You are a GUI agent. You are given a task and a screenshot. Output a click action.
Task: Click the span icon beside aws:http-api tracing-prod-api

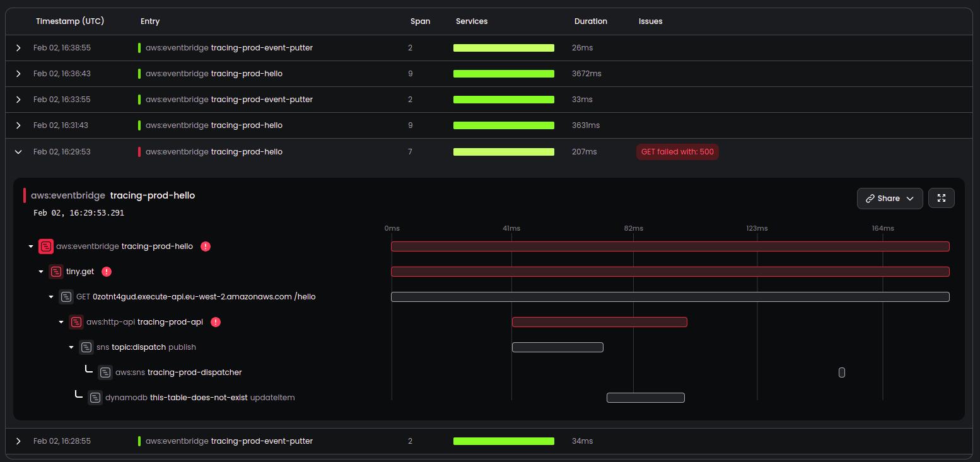[76, 322]
